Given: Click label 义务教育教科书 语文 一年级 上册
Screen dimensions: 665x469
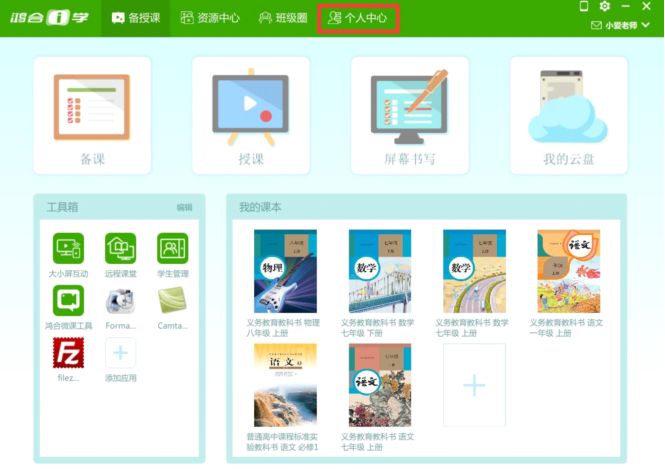Looking at the screenshot, I should pos(566,328).
